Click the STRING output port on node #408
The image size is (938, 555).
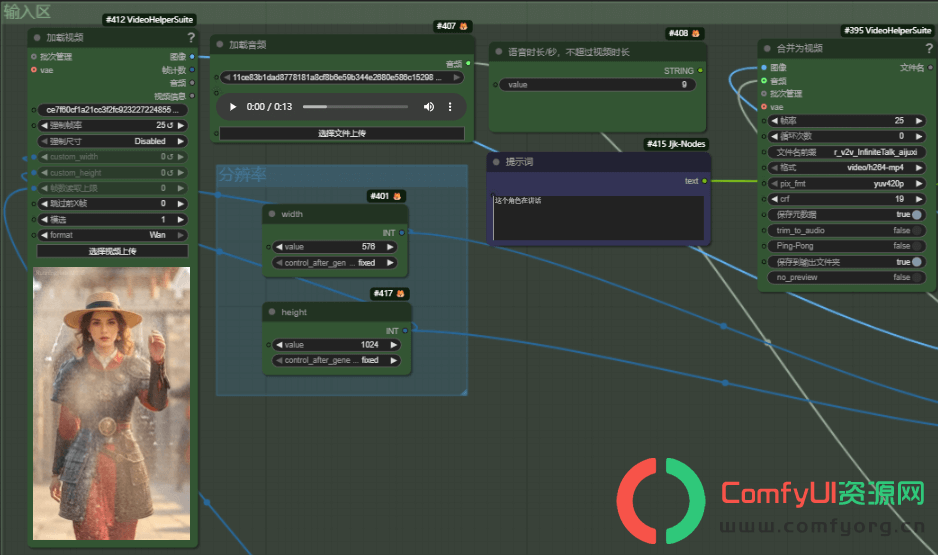click(700, 71)
